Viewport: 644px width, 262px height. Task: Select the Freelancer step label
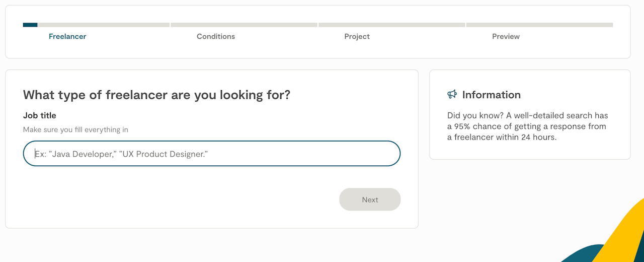(x=67, y=36)
